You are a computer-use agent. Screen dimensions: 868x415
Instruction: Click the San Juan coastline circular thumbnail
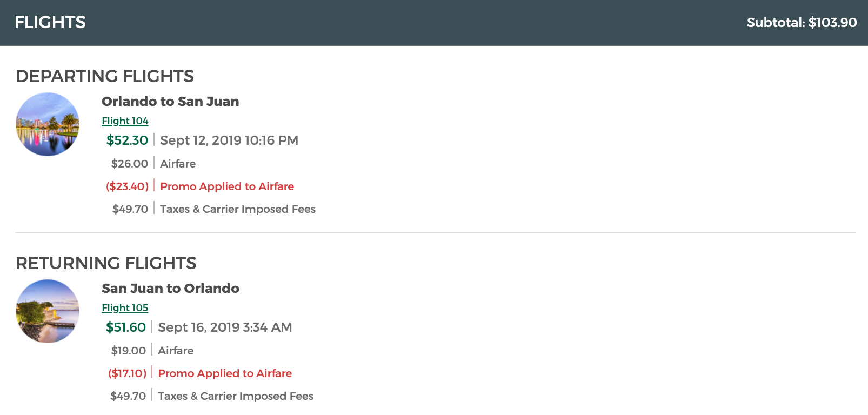point(48,311)
